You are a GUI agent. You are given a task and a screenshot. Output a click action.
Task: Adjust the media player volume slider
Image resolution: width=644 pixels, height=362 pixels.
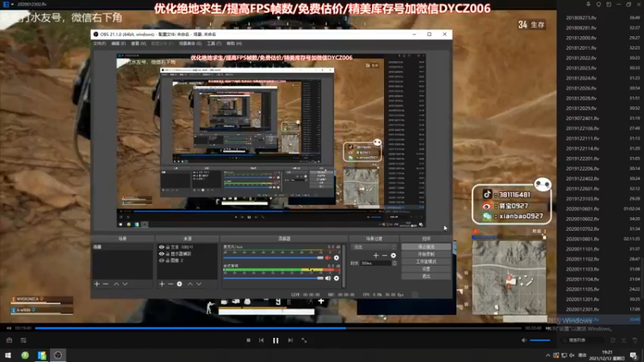point(539,340)
